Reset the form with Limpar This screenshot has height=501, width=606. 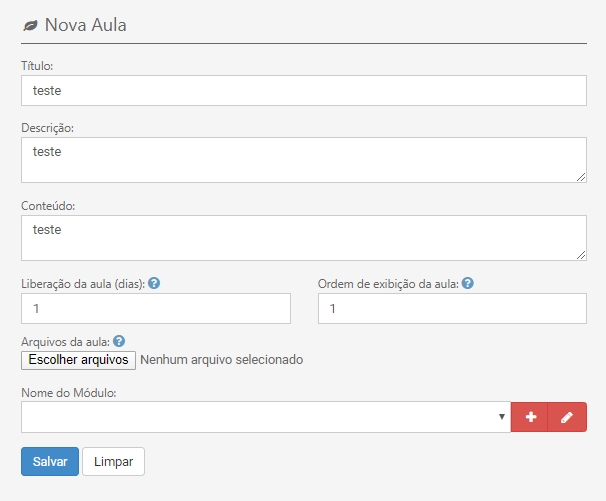pos(113,461)
